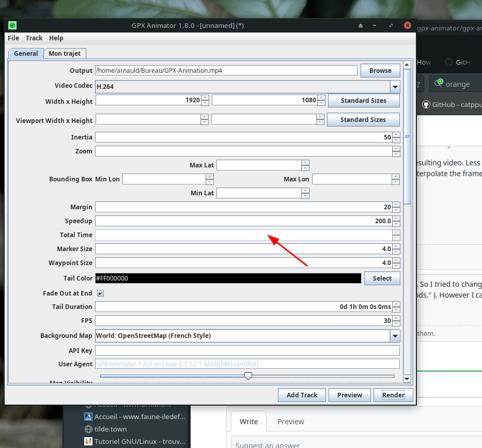
Task: Open the Video Codec dropdown
Action: (395, 87)
